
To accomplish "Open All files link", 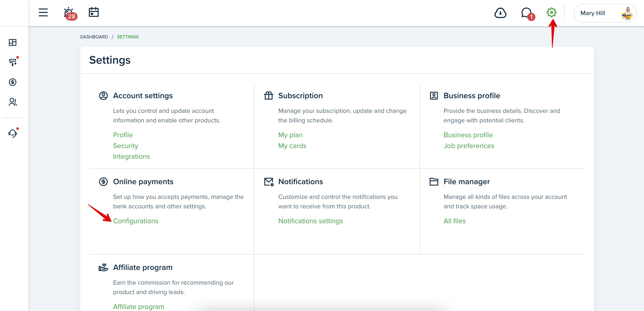I will (454, 221).
